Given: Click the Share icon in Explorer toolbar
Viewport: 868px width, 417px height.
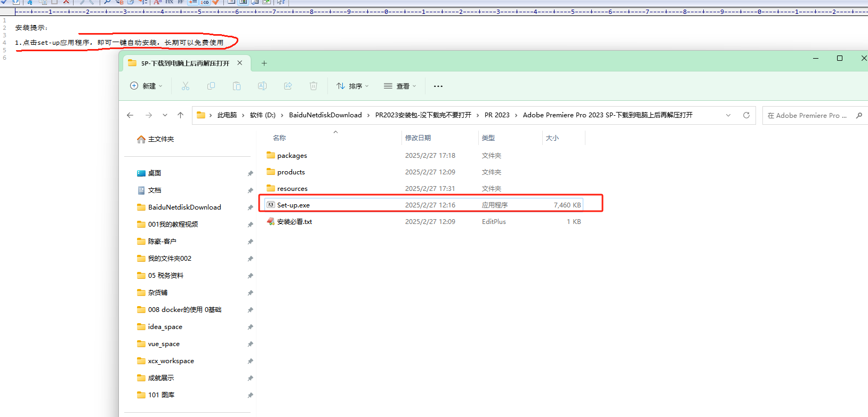Looking at the screenshot, I should (x=288, y=86).
